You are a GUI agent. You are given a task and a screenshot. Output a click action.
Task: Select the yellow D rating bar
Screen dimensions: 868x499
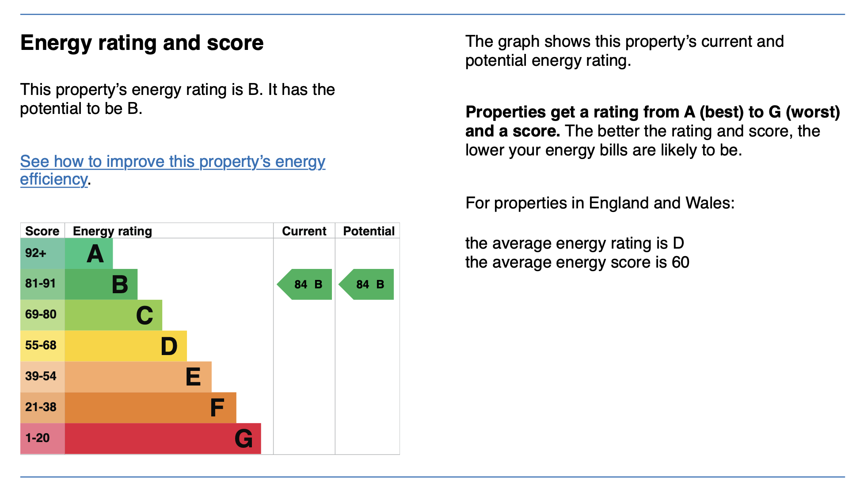tap(126, 346)
